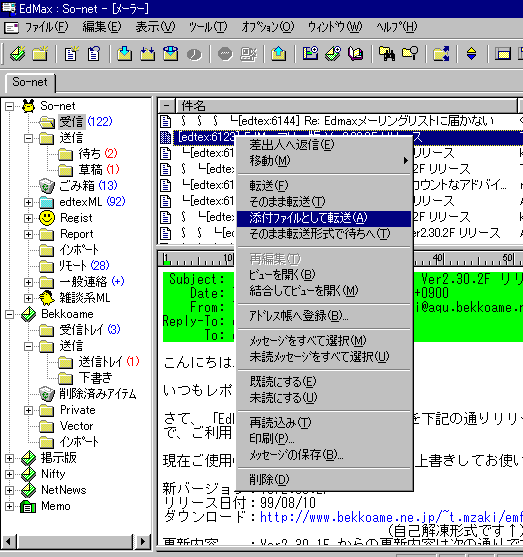
Task: Click the folder magnifier search icon
Action: (410, 54)
